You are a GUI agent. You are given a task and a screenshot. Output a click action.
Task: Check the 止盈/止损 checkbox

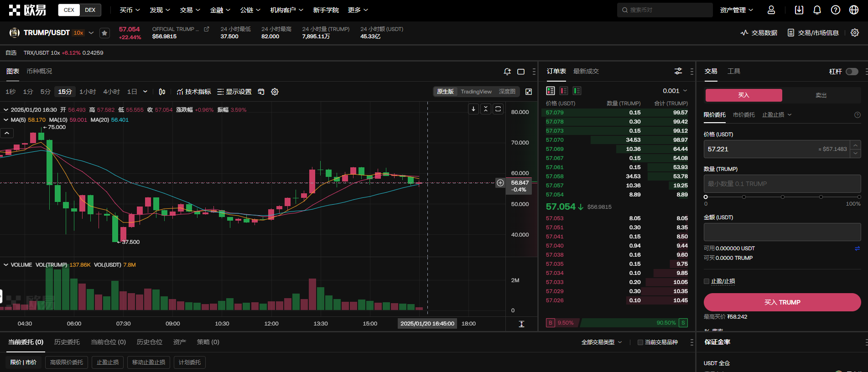[x=707, y=281]
